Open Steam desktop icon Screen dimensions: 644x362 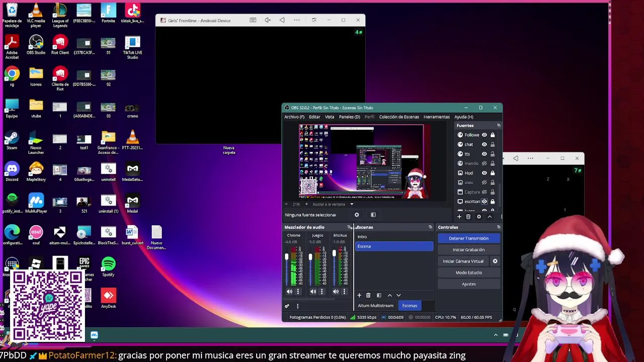tap(12, 140)
